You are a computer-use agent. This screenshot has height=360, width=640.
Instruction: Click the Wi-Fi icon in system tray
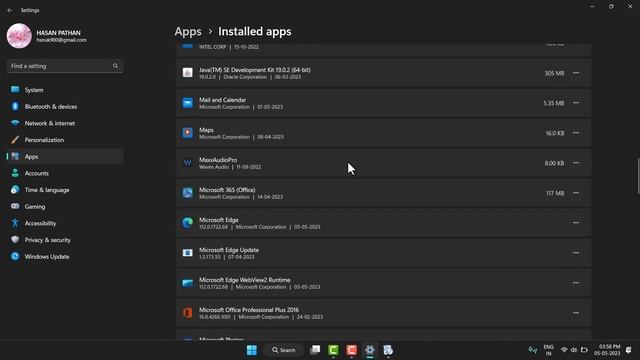click(564, 350)
